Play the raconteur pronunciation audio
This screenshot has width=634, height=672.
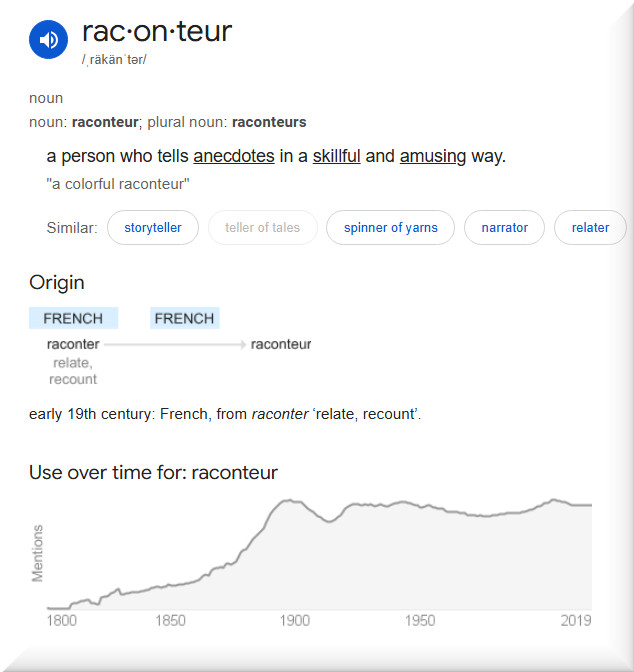pos(48,40)
